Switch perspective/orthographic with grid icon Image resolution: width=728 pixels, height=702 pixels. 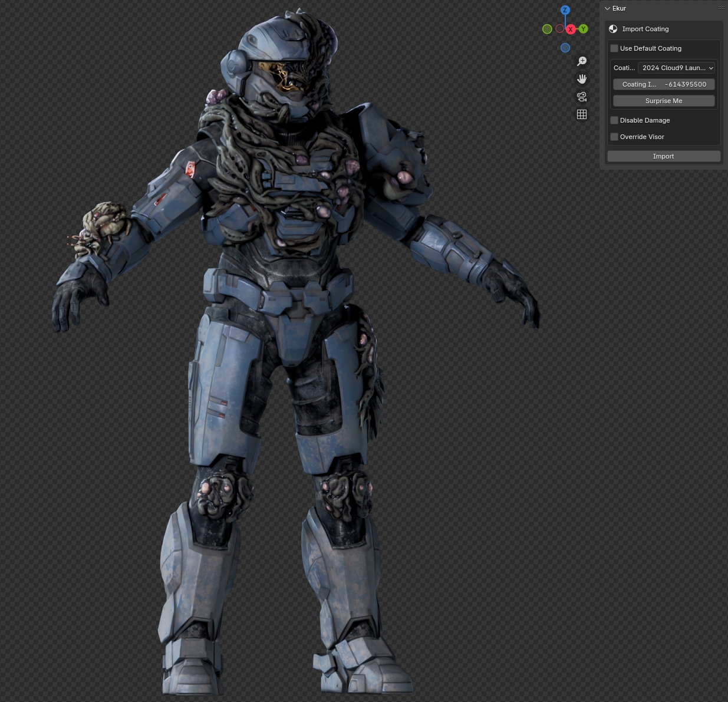click(582, 114)
